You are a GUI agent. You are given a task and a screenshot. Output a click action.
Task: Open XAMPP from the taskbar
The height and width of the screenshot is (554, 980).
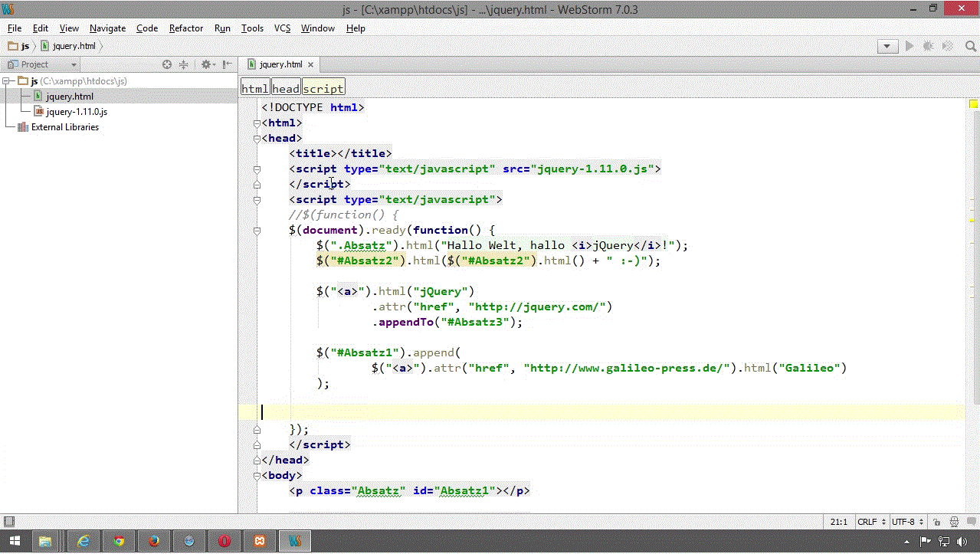coord(260,542)
